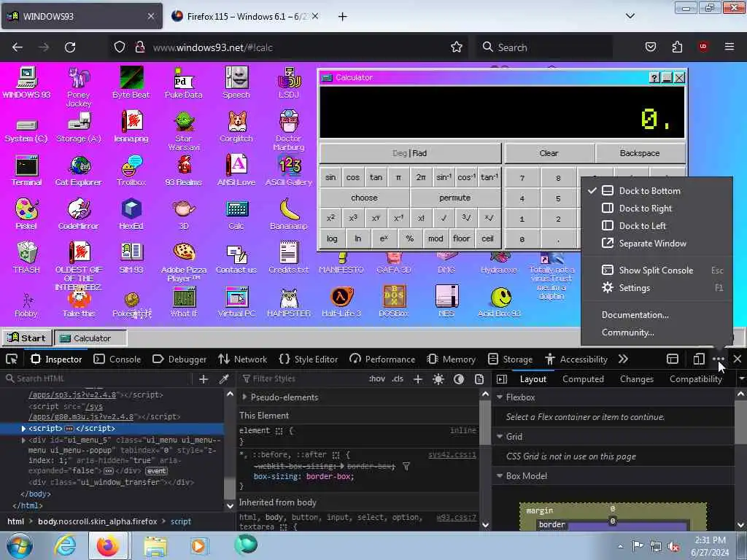Screen dimensions: 747x560
Task: Launch the Corglitch icon
Action: coord(236,126)
